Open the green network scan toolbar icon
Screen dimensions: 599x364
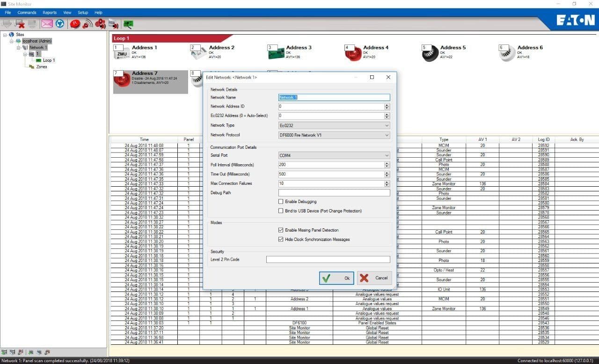pyautogui.click(x=127, y=24)
